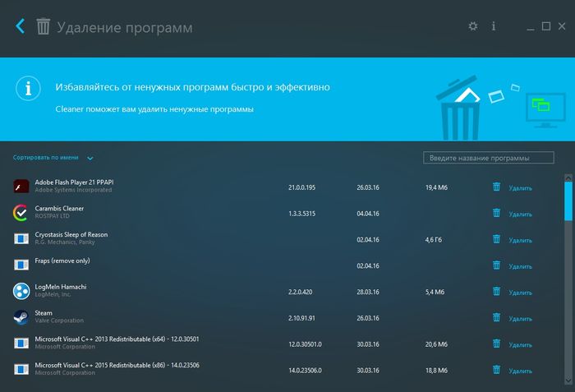Click 'Удалить' for Visual C++ 2015 Redistributable
Image resolution: width=575 pixels, height=392 pixels.
(520, 371)
